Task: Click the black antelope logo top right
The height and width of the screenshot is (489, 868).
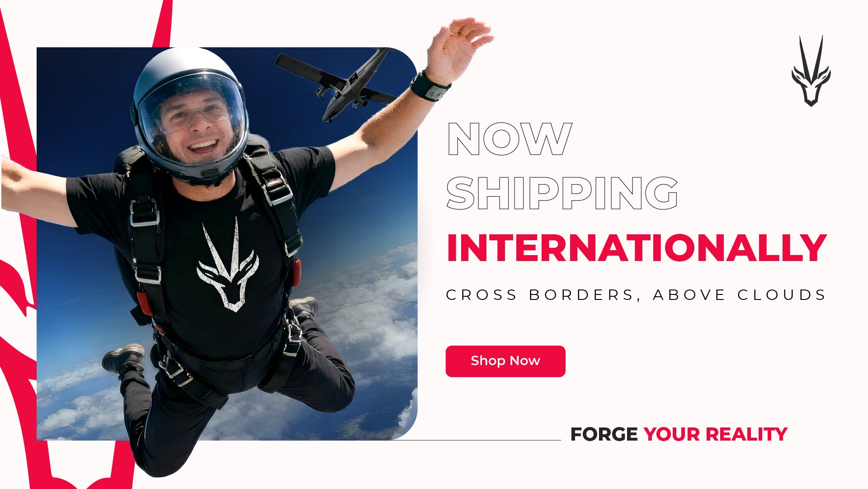Action: (x=811, y=71)
